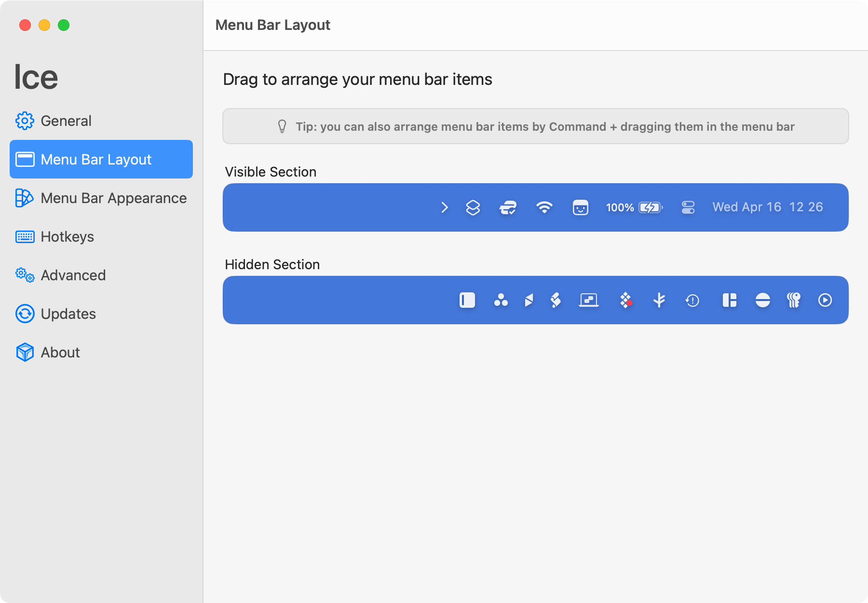The image size is (868, 603).
Task: Switch to Menu Bar Appearance settings
Action: (113, 198)
